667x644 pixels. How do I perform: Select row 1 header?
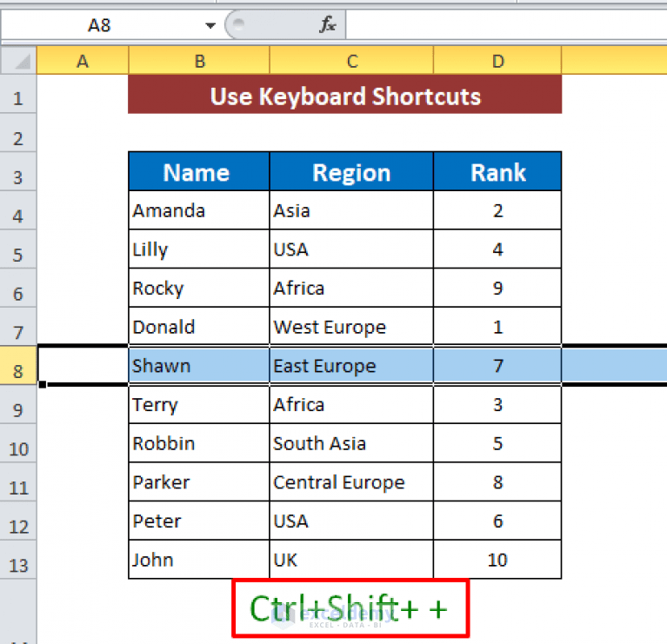tap(18, 95)
